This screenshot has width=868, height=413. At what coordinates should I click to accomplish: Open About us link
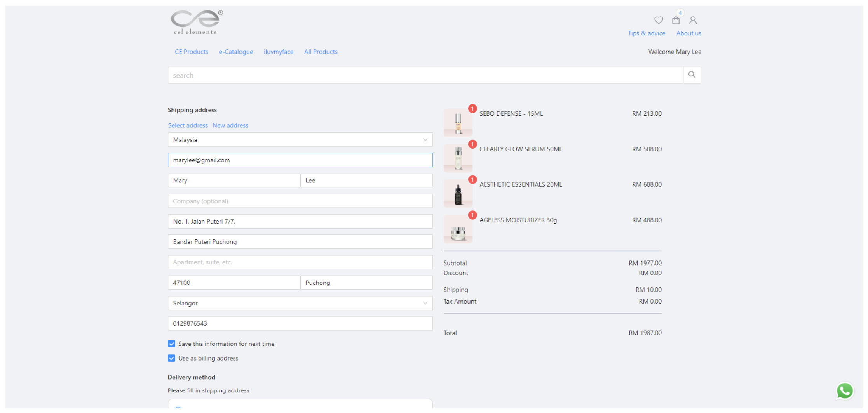click(x=688, y=33)
